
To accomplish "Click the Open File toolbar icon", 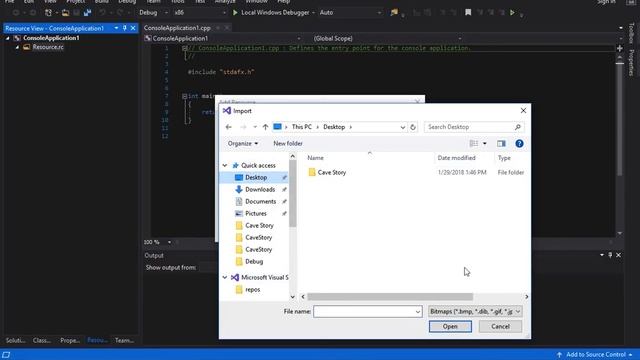I will tap(65, 13).
